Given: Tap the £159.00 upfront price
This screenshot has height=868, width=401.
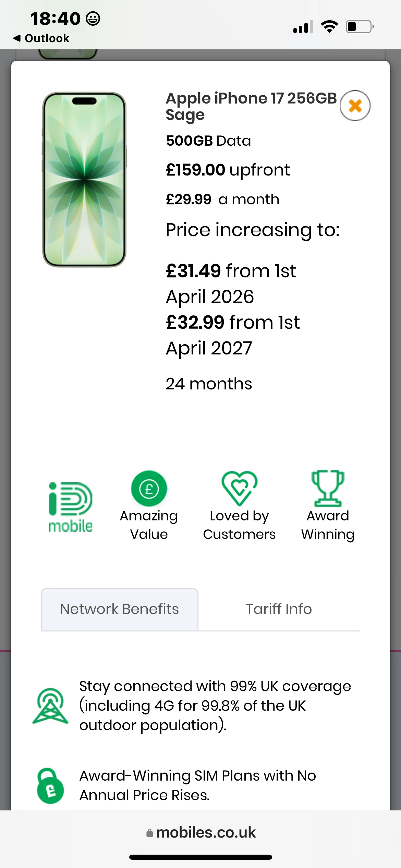Looking at the screenshot, I should pos(228,170).
